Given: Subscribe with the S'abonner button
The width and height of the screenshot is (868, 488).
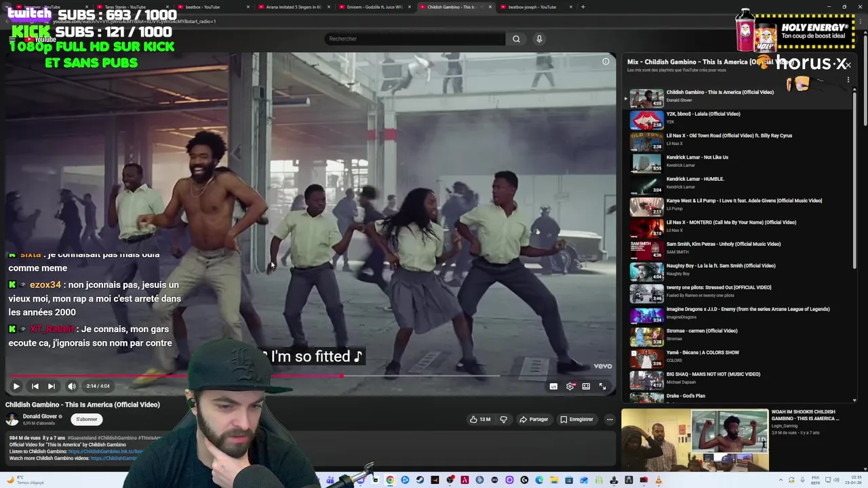Looking at the screenshot, I should [x=87, y=420].
